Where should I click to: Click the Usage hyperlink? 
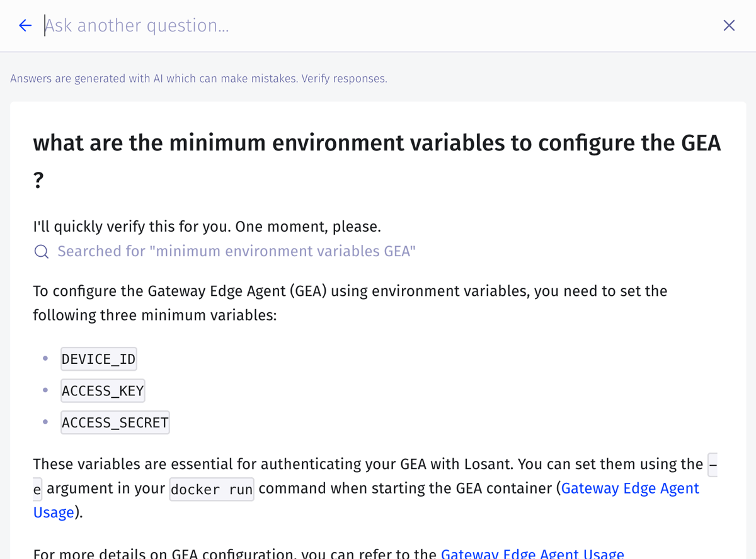pos(53,512)
